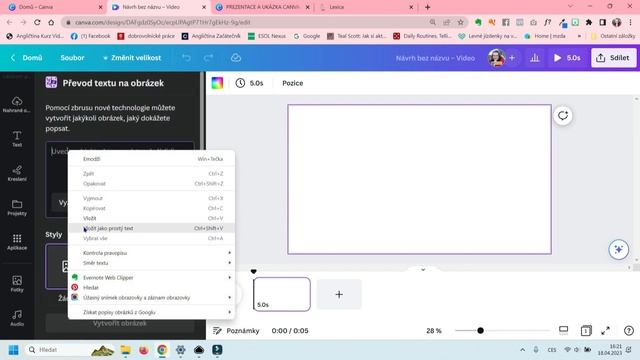The width and height of the screenshot is (640, 360).
Task: Choose Vybrat vše in the context menu
Action: click(151, 238)
